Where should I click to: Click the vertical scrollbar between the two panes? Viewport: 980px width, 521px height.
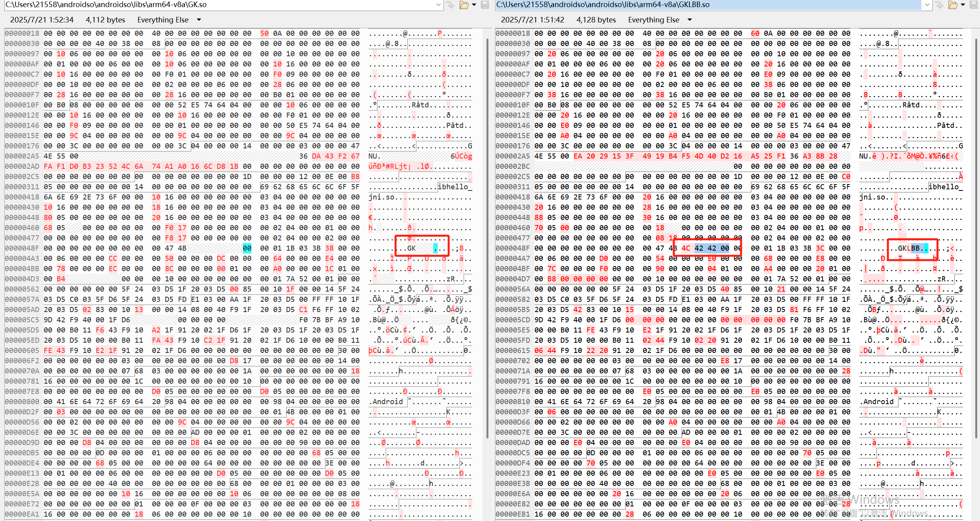(488, 236)
